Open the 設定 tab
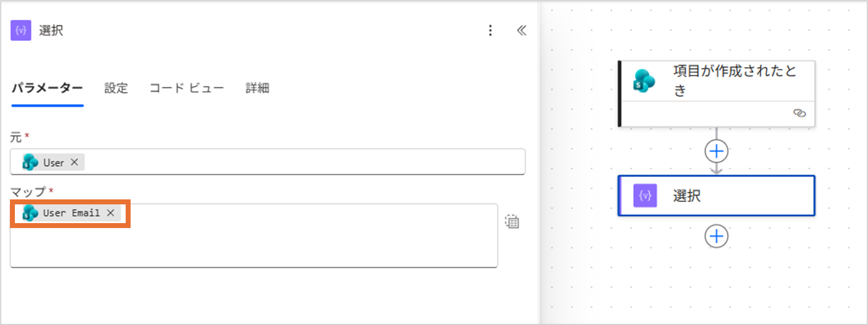The width and height of the screenshot is (868, 325). tap(116, 88)
